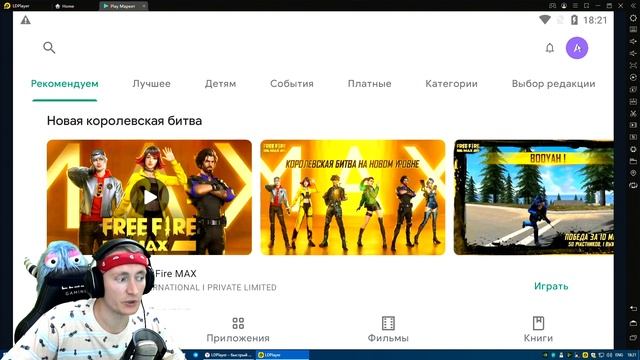
Task: Click the LDPlayer logo in title bar
Action: point(7,6)
